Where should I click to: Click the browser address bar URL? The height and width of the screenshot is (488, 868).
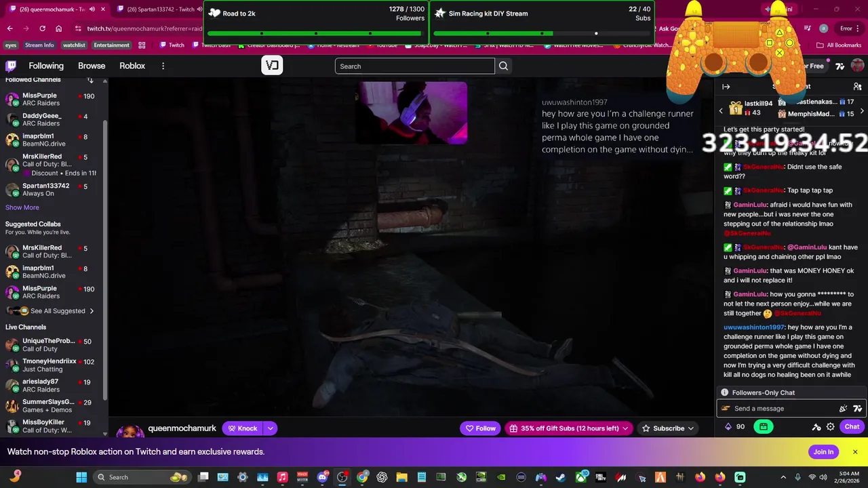(x=144, y=28)
